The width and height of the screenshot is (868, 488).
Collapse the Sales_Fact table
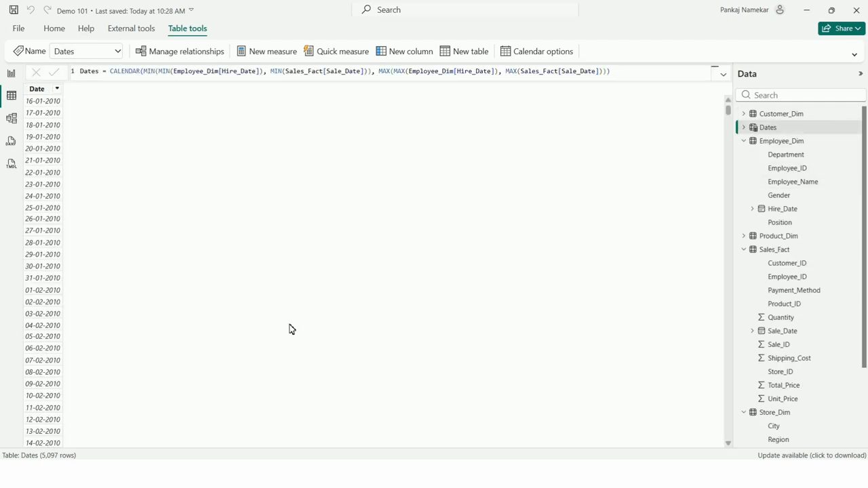[744, 249]
